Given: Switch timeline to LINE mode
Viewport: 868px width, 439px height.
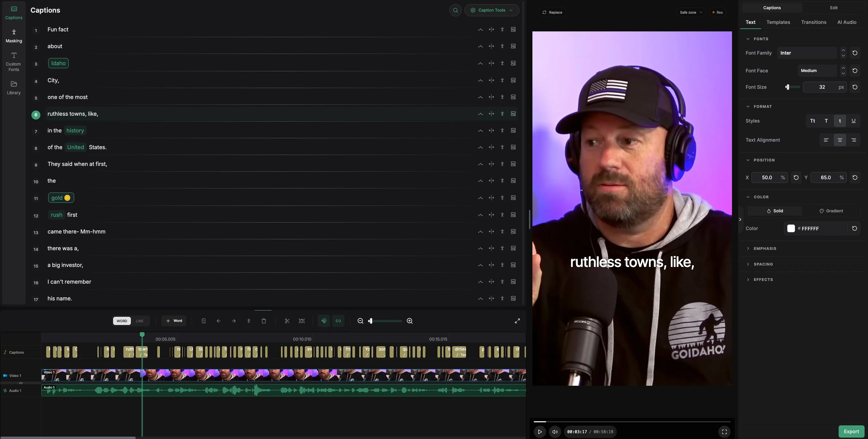Looking at the screenshot, I should [139, 321].
